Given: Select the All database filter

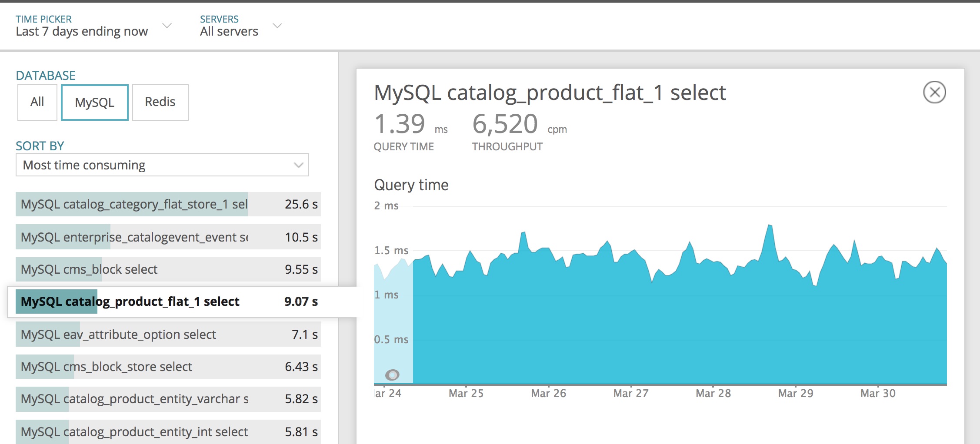Looking at the screenshot, I should [37, 102].
